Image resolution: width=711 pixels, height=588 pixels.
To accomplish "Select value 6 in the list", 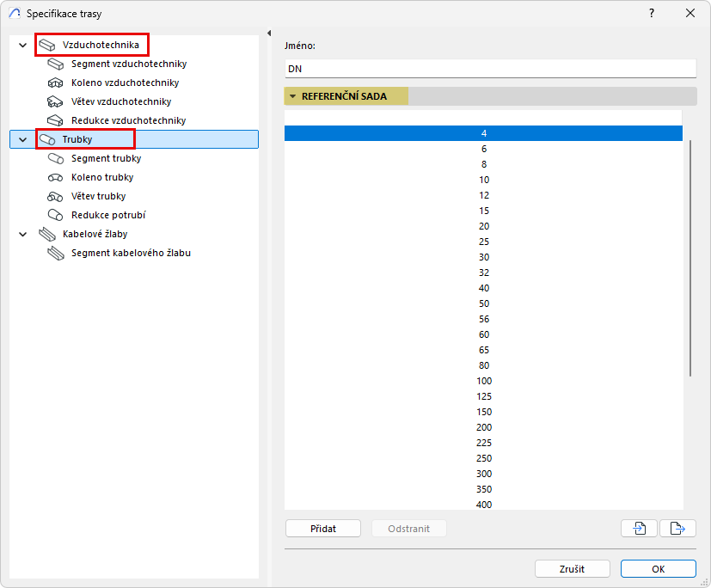I will (483, 149).
